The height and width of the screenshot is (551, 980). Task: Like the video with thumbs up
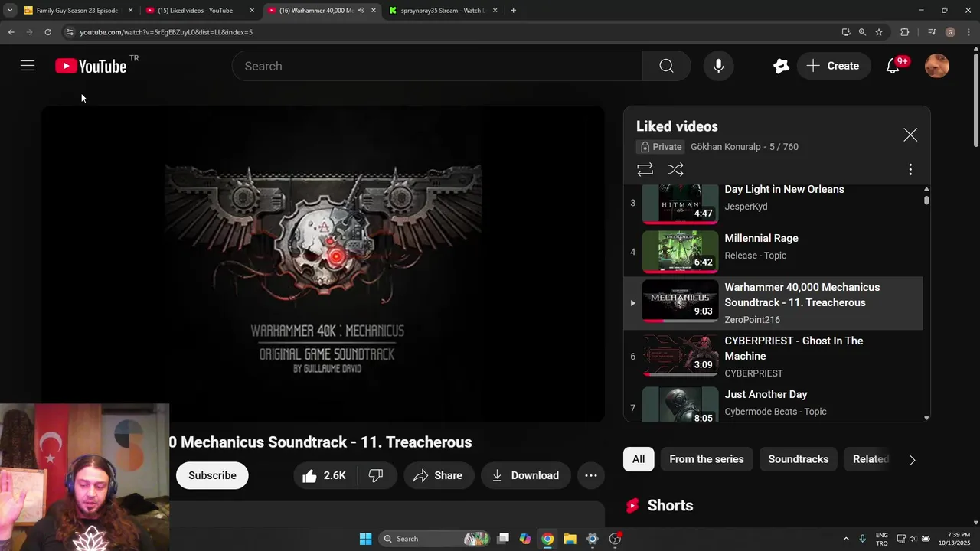(x=325, y=475)
